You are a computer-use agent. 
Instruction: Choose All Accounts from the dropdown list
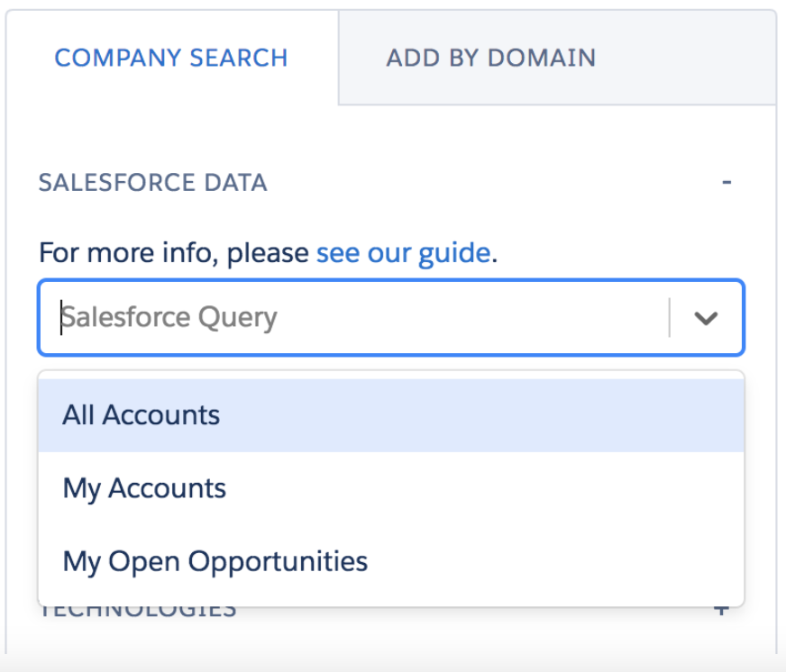tap(391, 415)
